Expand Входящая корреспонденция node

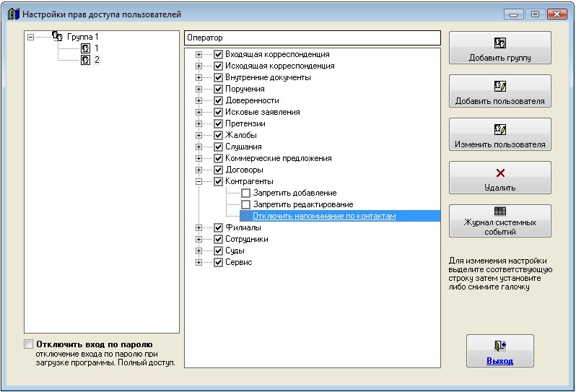(198, 54)
